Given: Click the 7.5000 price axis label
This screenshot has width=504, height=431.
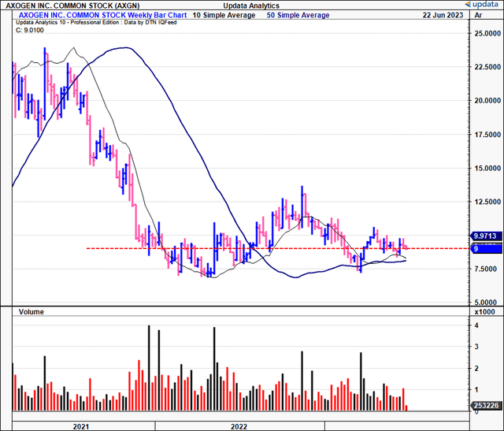Looking at the screenshot, I should pos(487,269).
